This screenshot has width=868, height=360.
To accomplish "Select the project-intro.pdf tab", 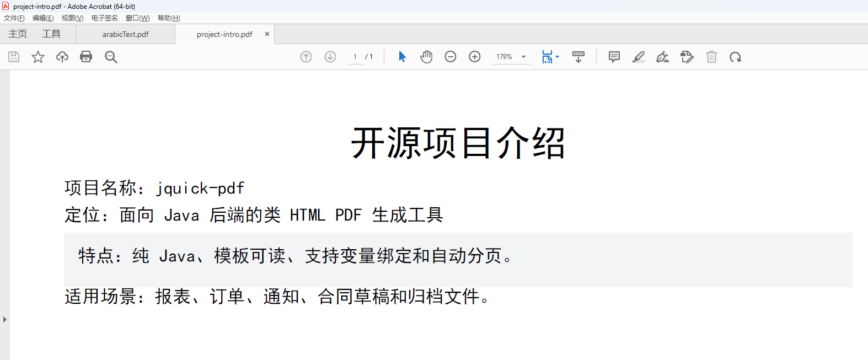I will 224,34.
